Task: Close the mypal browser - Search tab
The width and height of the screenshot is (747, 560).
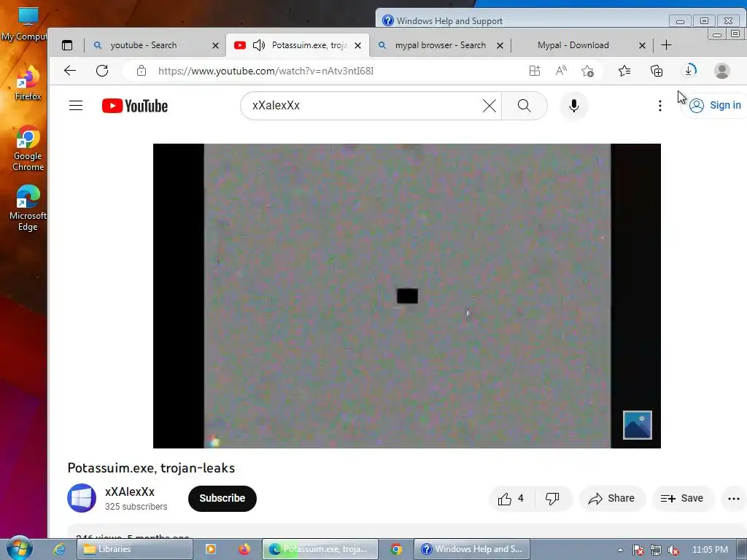Action: tap(500, 46)
